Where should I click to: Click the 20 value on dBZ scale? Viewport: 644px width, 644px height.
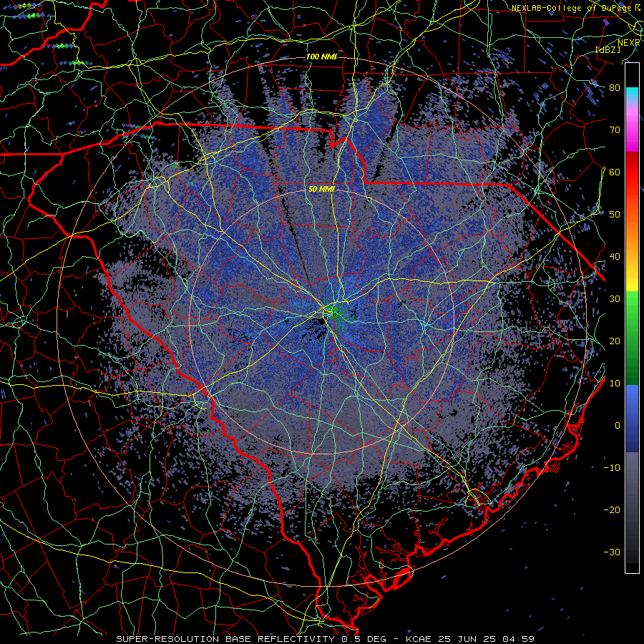[x=615, y=341]
